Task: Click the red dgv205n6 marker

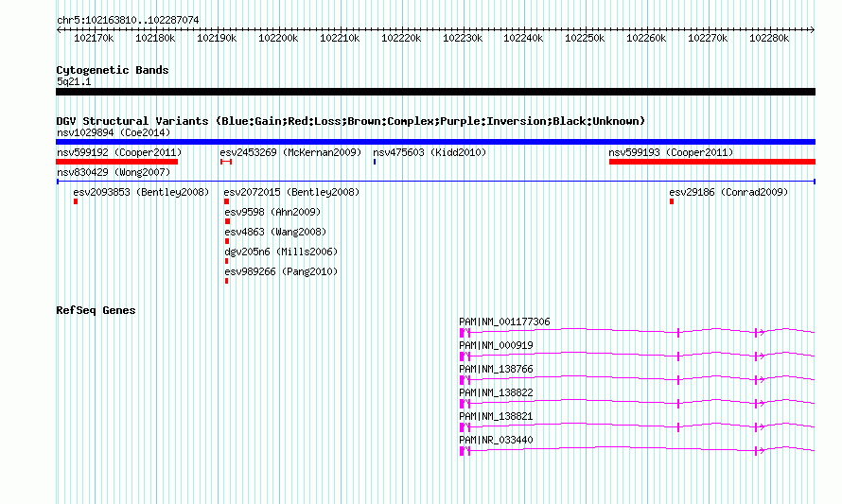Action: pyautogui.click(x=227, y=261)
